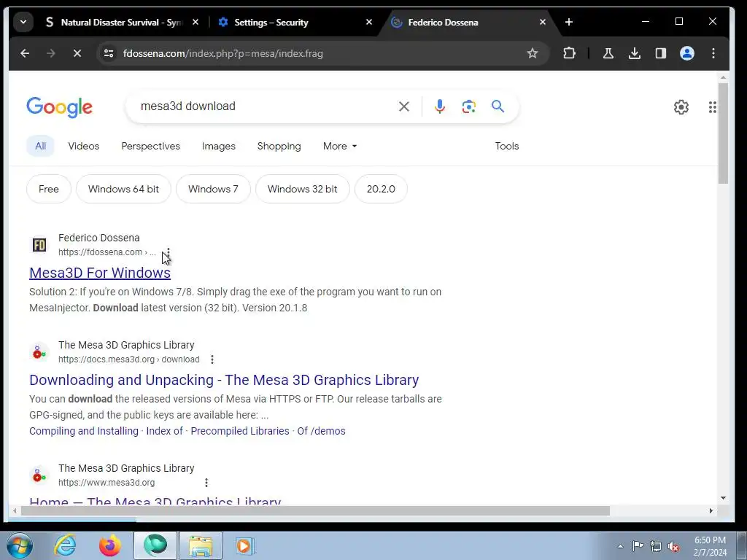The height and width of the screenshot is (560, 747).
Task: Submit search with magnifying glass icon
Action: pyautogui.click(x=498, y=106)
